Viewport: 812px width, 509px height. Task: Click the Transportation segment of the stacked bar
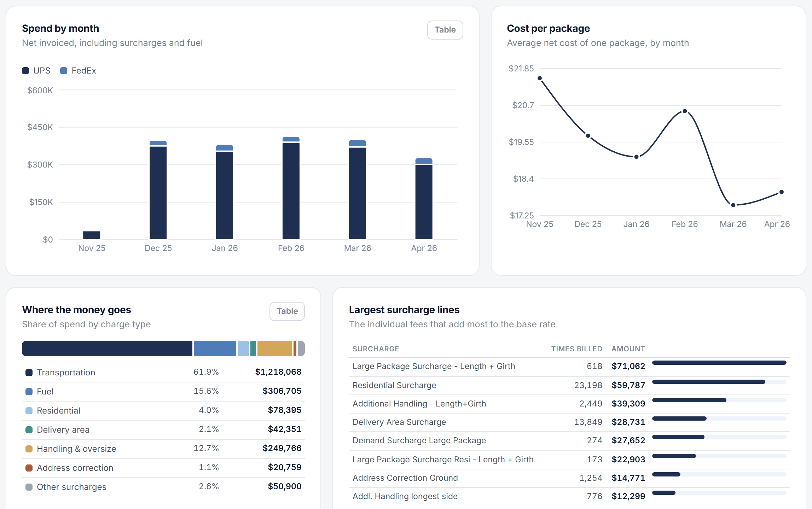pyautogui.click(x=107, y=349)
